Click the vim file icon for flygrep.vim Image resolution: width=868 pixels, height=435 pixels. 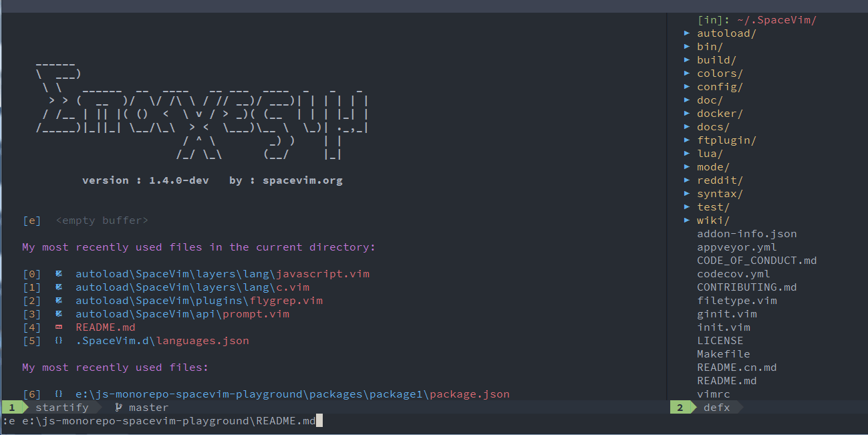pyautogui.click(x=59, y=301)
